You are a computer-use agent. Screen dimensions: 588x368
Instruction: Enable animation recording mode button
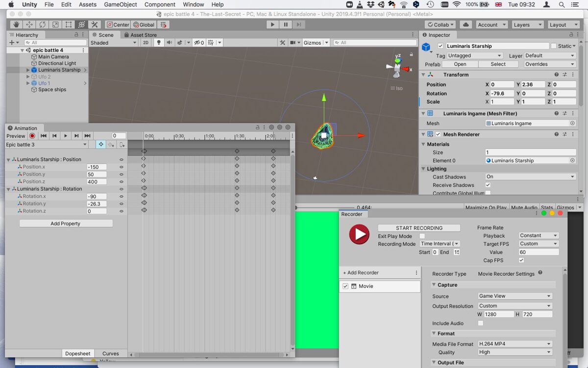(x=32, y=136)
